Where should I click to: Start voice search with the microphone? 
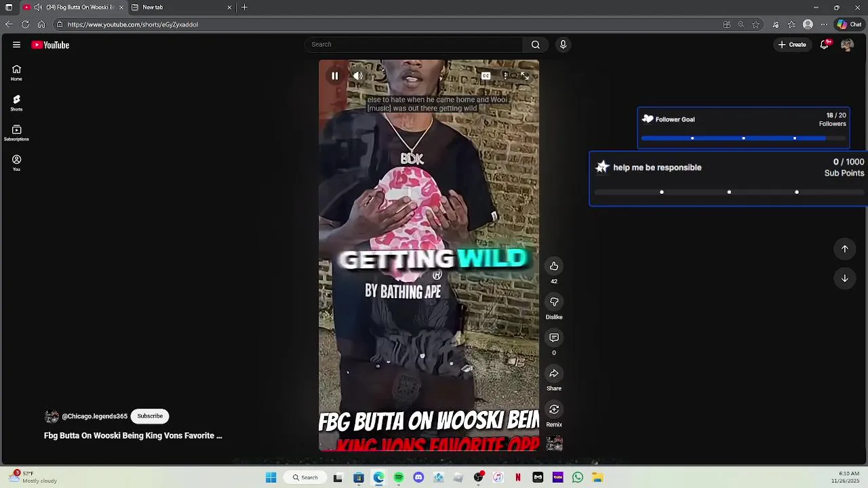point(563,45)
